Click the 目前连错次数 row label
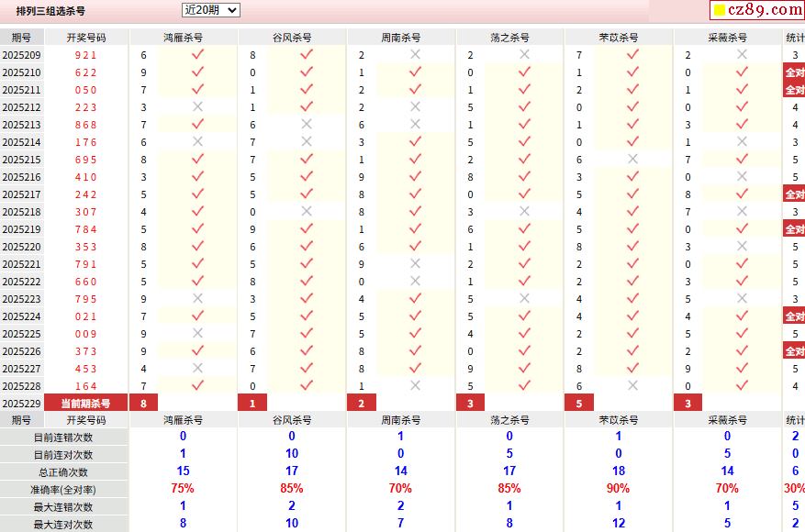The height and width of the screenshot is (532, 805). [63, 438]
